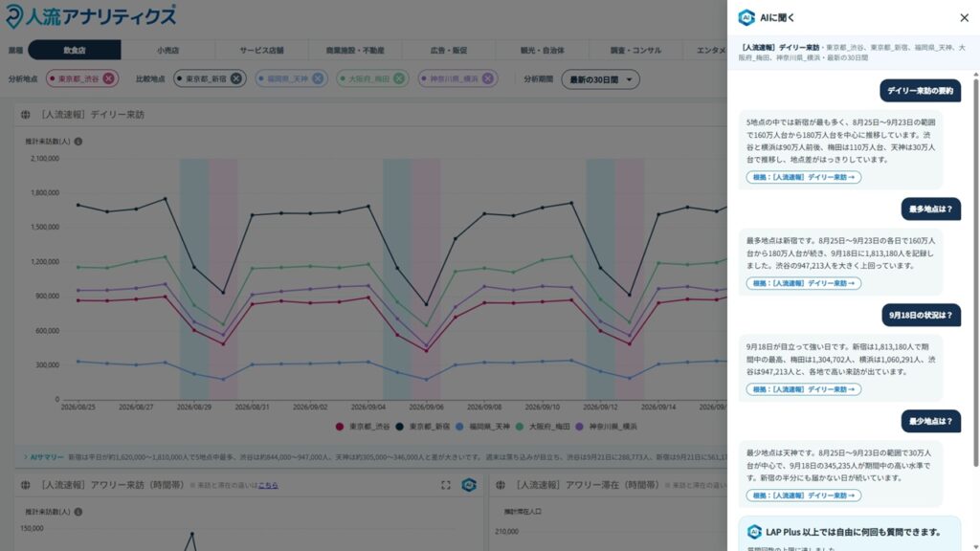Open AI assistant from アワリー来訪 chart header
Viewport: 980px width, 551px height.
pos(469,485)
